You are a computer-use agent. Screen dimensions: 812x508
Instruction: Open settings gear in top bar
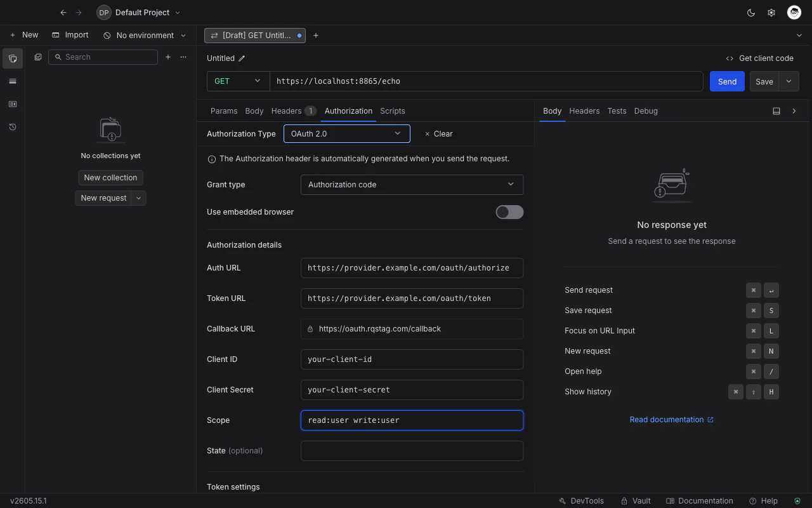[x=771, y=13]
